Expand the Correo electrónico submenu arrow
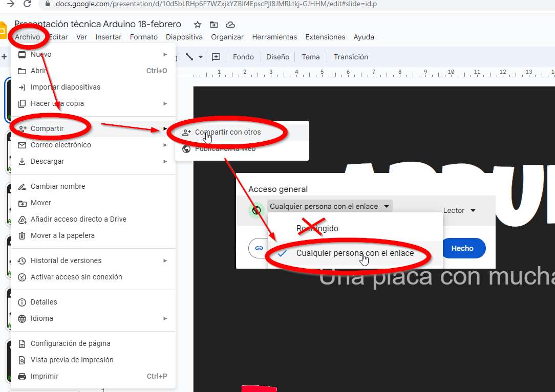The image size is (555, 392). pos(165,145)
